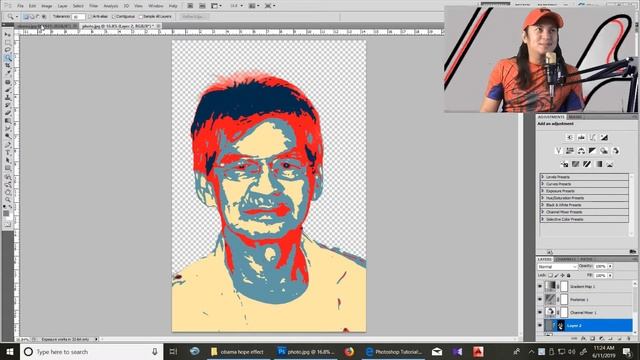This screenshot has width=640, height=360.
Task: Hide the Gradient Map 1 layer
Action: pos(540,287)
